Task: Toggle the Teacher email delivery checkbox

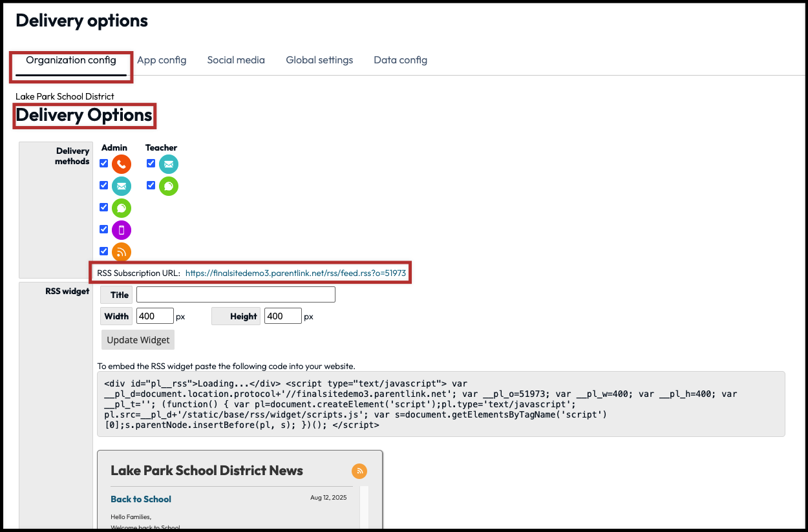Action: [151, 164]
